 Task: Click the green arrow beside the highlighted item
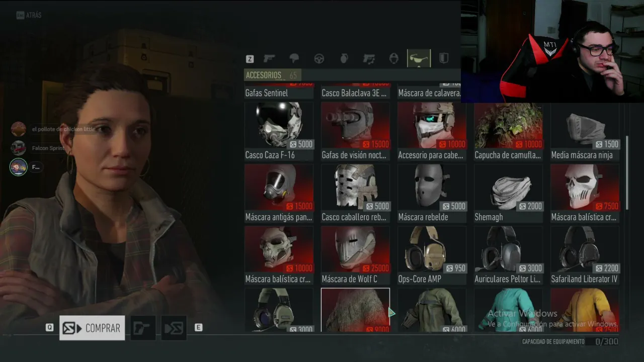[391, 313]
